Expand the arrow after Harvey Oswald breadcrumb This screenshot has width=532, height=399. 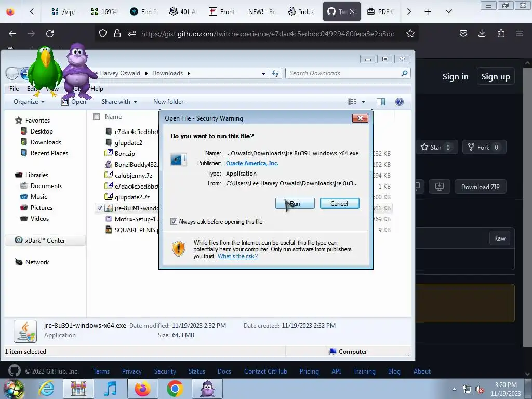(x=146, y=73)
